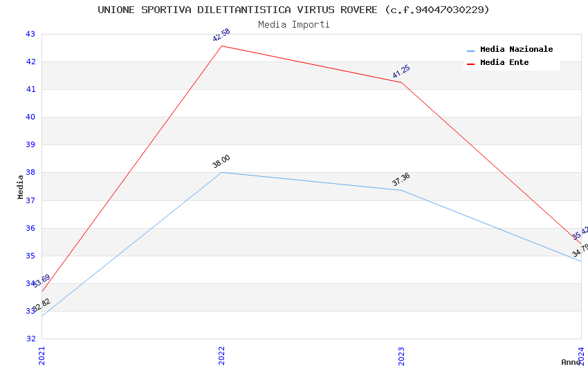Image resolution: width=588 pixels, height=380 pixels.
Task: Click the 41.25 data label
Action: 401,72
